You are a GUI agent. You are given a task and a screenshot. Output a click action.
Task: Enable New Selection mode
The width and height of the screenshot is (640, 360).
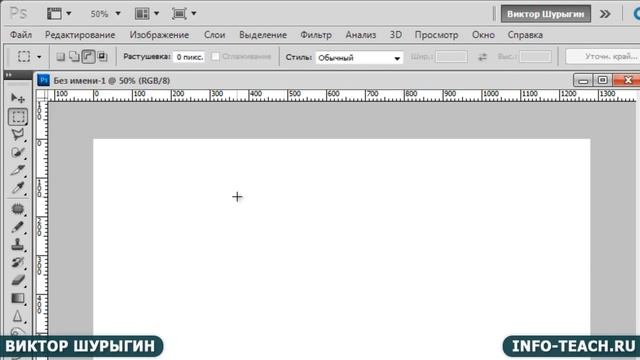[60, 57]
